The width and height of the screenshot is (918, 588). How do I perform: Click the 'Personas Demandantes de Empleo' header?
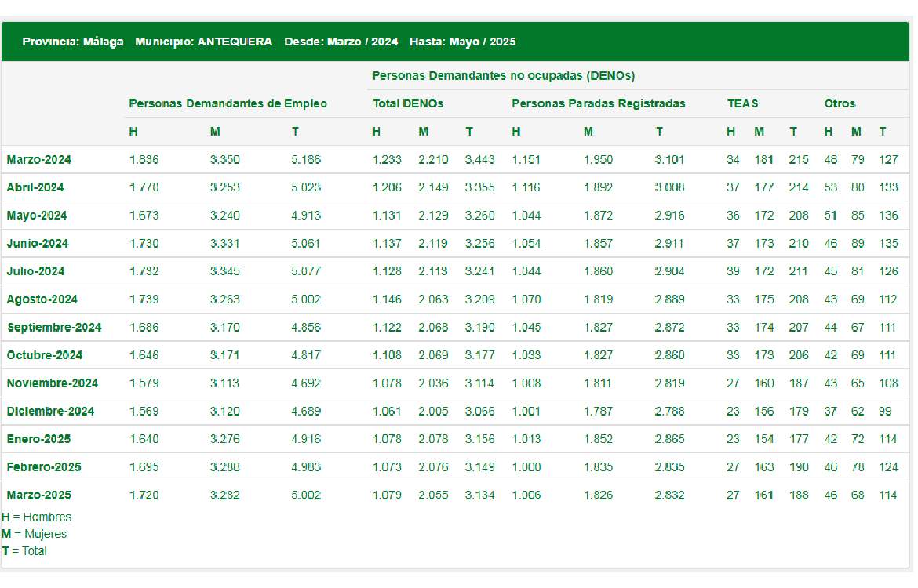tap(228, 103)
